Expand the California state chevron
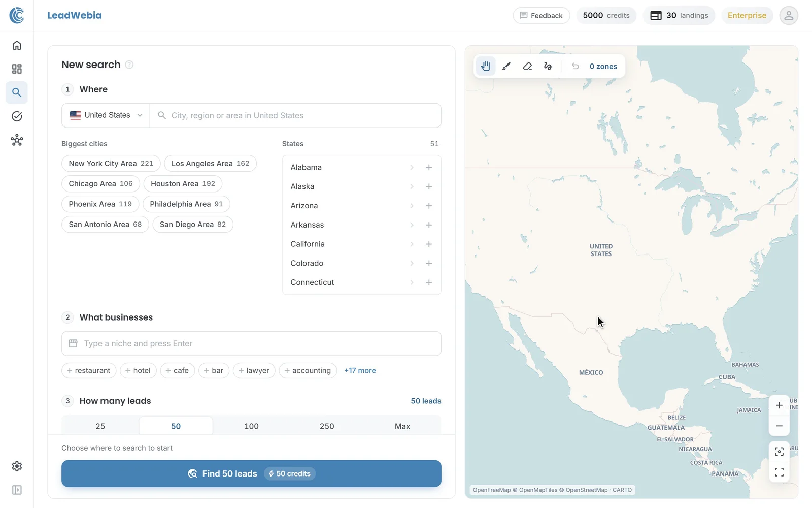Screen dimensions: 812x508 pos(412,244)
